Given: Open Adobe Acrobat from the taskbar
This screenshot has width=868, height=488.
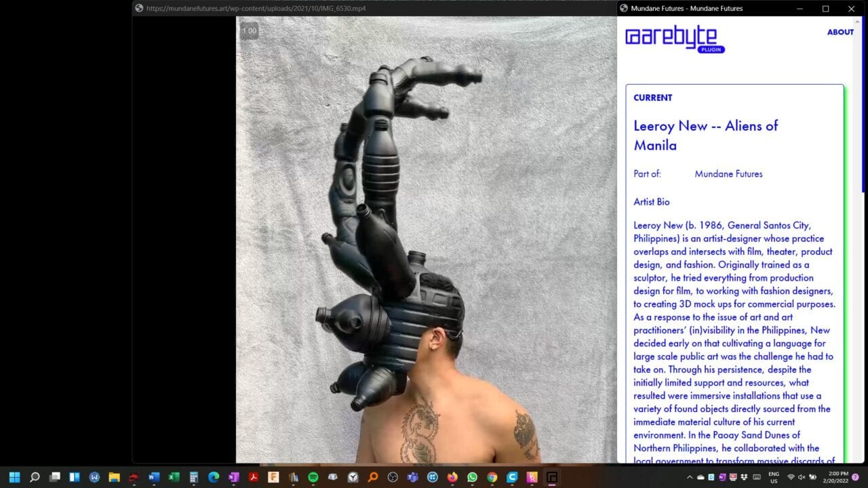Looking at the screenshot, I should pyautogui.click(x=254, y=477).
